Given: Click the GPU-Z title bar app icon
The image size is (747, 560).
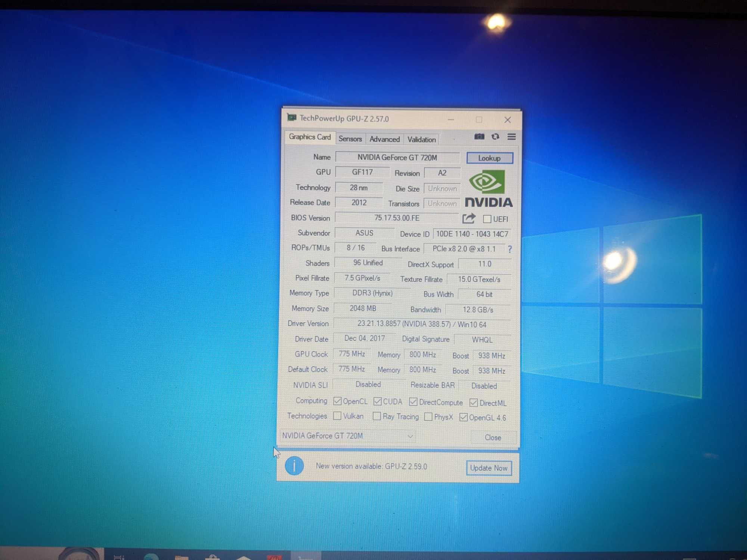Looking at the screenshot, I should pos(292,118).
